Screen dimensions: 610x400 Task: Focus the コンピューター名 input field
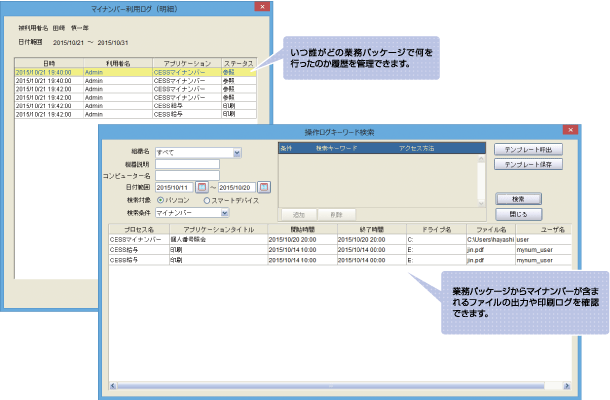tap(187, 176)
